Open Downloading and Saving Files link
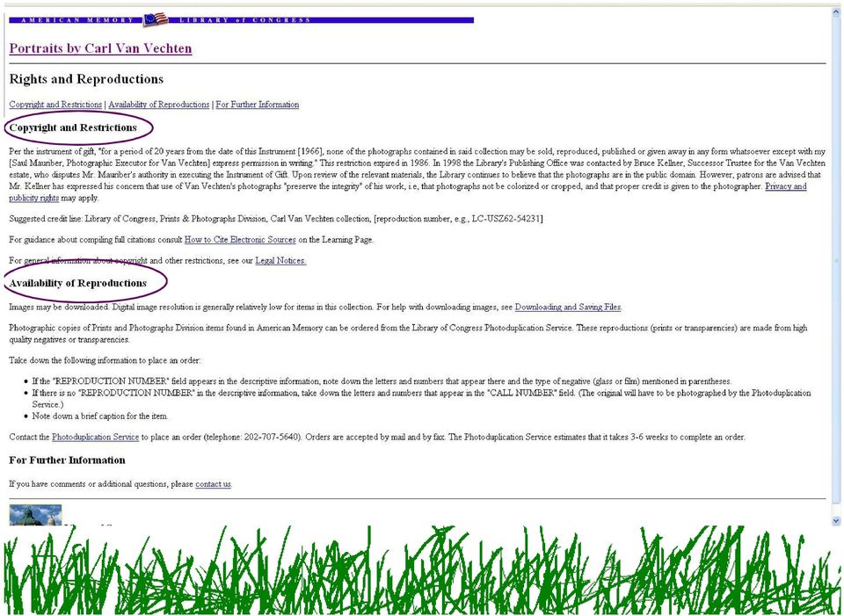Image resolution: width=844 pixels, height=616 pixels. (x=568, y=308)
